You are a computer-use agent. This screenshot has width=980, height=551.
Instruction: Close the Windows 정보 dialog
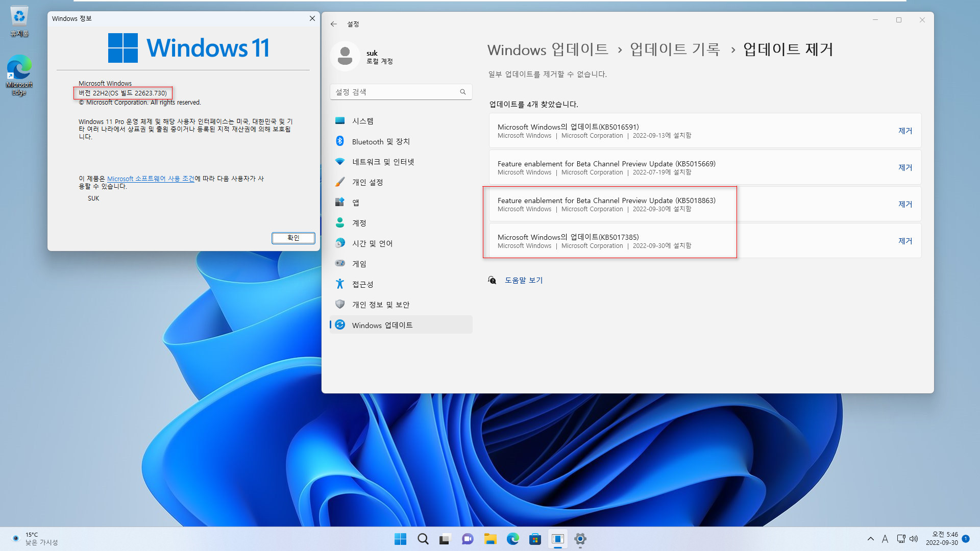coord(312,18)
